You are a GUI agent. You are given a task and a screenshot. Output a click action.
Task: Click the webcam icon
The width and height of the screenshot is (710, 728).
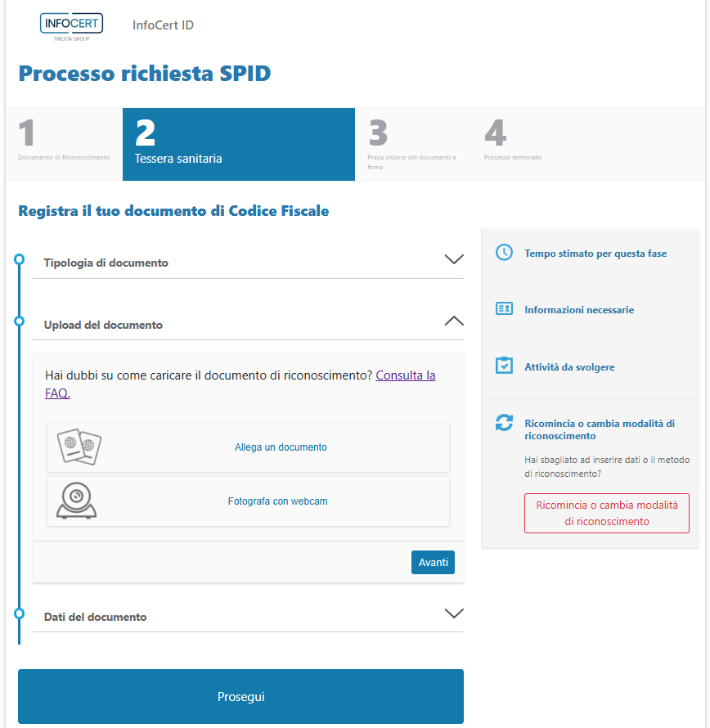[x=77, y=501]
